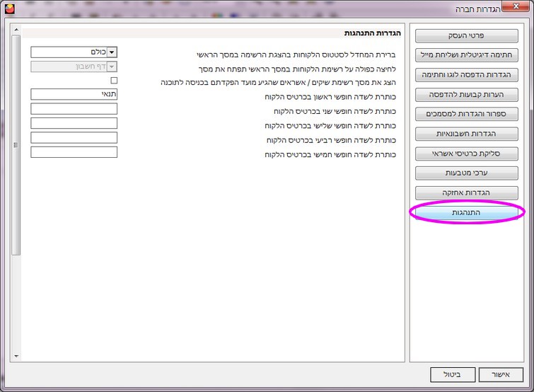The image size is (534, 392).
Task: Select the highlighted התנהגות section
Action: point(466,212)
